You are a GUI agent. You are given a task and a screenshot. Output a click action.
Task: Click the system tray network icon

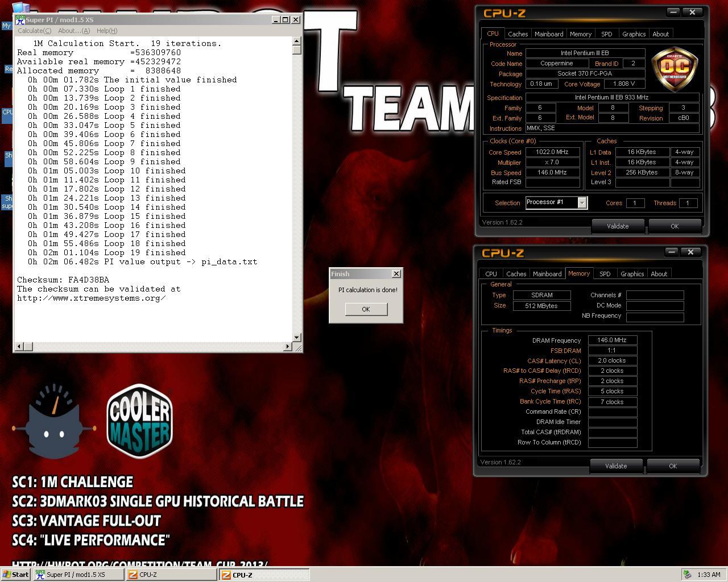(x=687, y=575)
